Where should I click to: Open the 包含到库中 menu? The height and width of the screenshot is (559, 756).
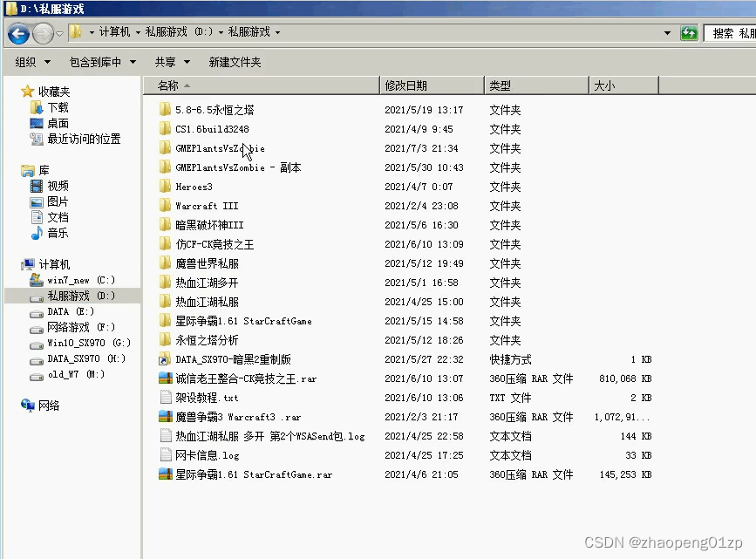pyautogui.click(x=103, y=62)
